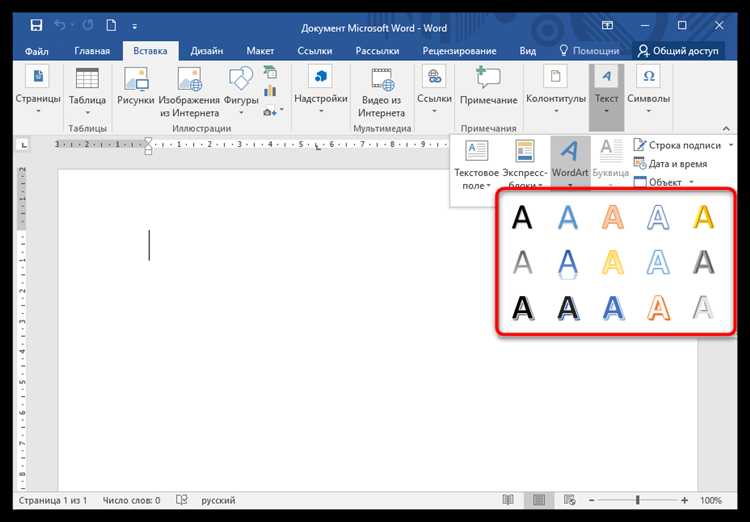Open the Рассылки tab

click(x=377, y=51)
